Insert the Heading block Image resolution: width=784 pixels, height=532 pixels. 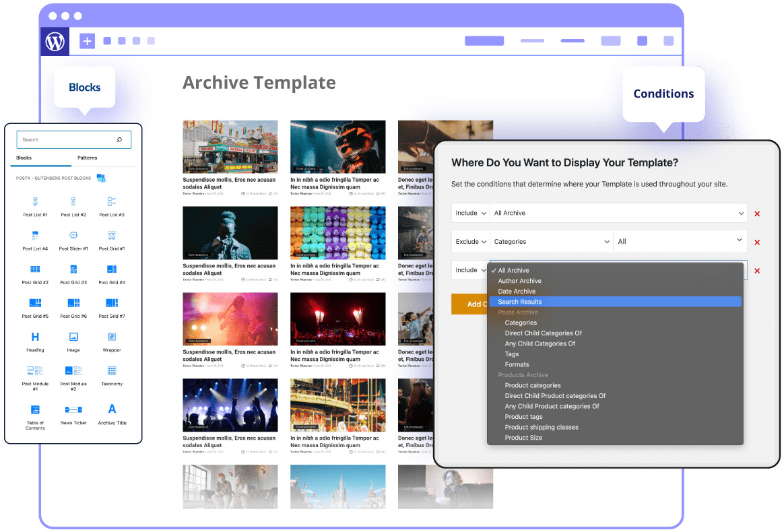(35, 342)
